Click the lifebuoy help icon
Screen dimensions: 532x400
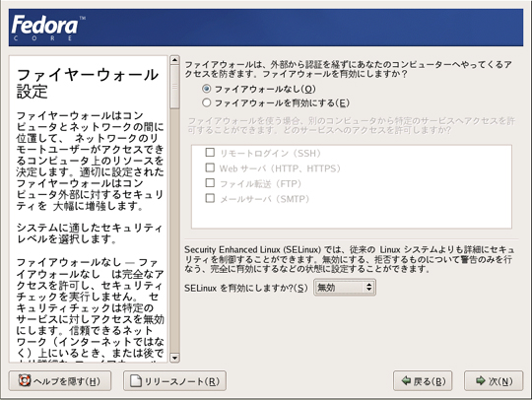coord(25,380)
